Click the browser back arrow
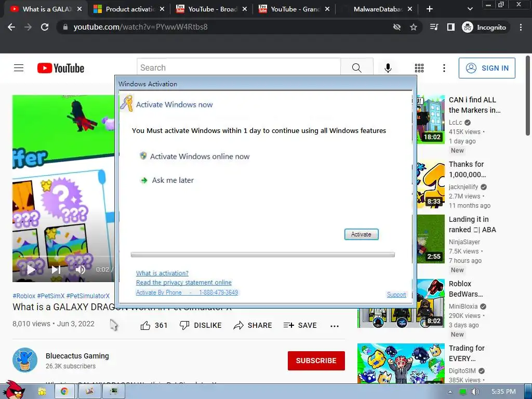Image resolution: width=532 pixels, height=399 pixels. click(x=11, y=27)
